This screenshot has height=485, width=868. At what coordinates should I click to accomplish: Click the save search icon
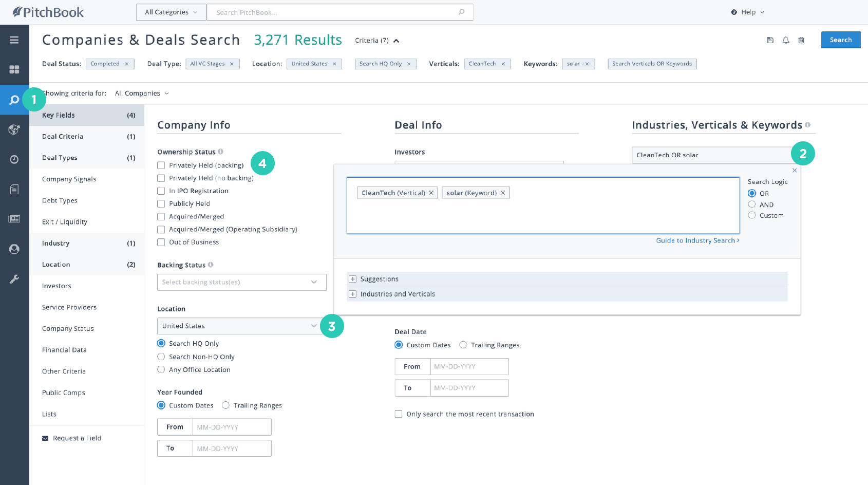click(x=770, y=40)
